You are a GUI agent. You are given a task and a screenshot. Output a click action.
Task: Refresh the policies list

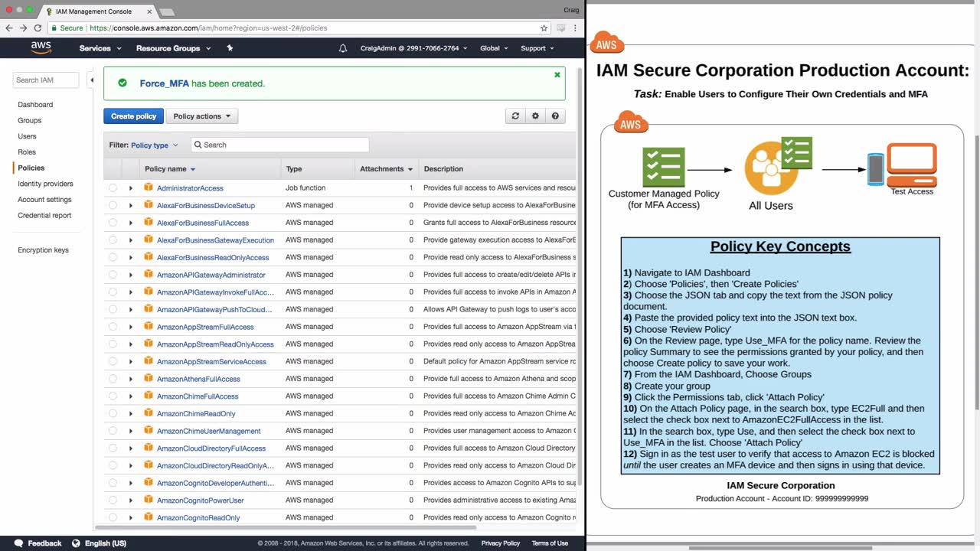pyautogui.click(x=515, y=116)
